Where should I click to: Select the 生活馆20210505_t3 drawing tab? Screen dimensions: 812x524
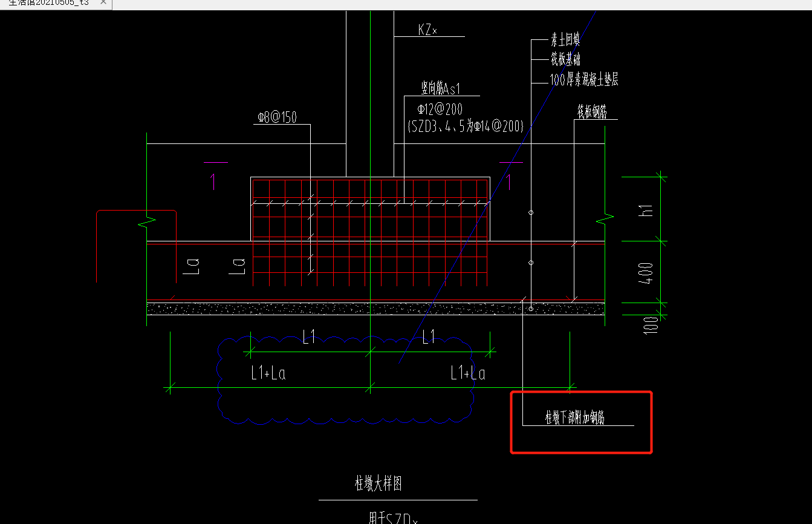pyautogui.click(x=48, y=2)
